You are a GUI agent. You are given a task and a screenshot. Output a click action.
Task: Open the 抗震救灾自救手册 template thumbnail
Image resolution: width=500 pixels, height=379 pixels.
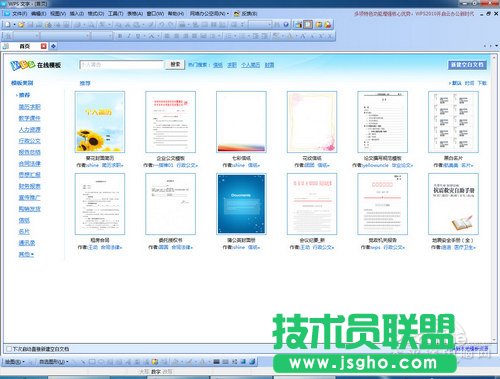(453, 204)
